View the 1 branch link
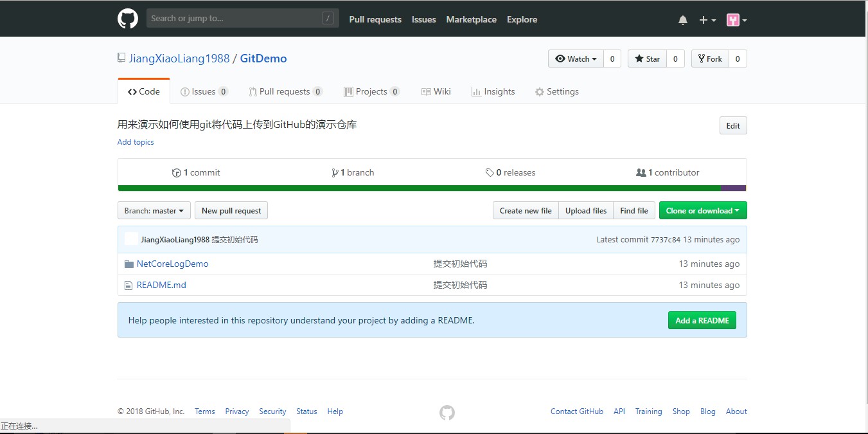The width and height of the screenshot is (868, 434). coord(353,172)
